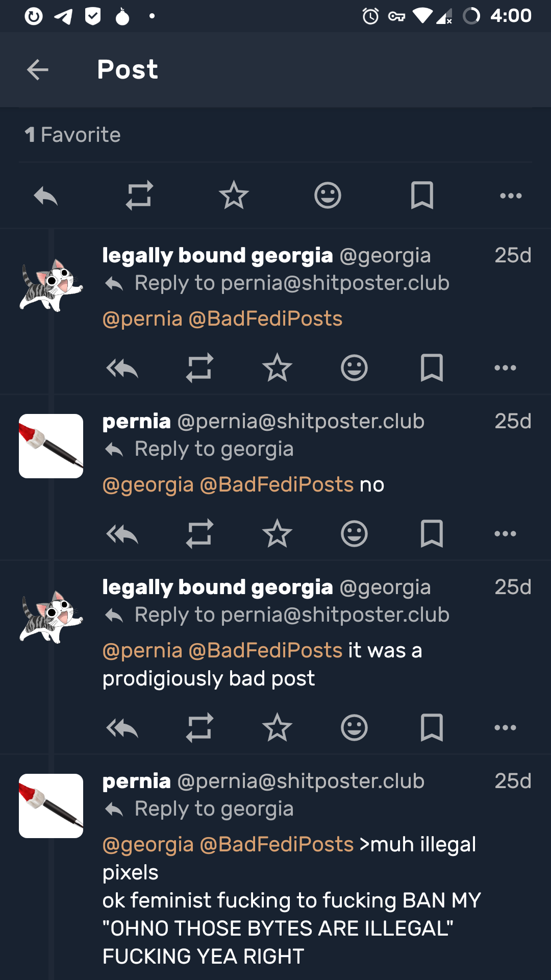Boost georgia's first "@pernia @BadFediPosts" post

(x=199, y=368)
